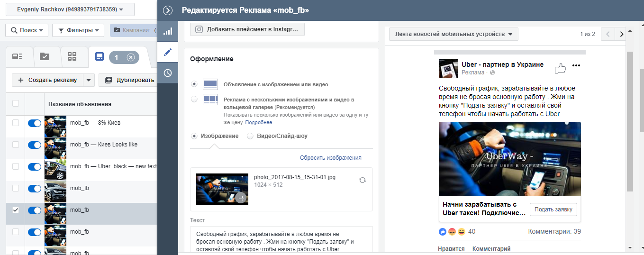Open the Evgeniy Rachkov account dropdown
Image resolution: width=644 pixels, height=255 pixels.
(x=70, y=9)
